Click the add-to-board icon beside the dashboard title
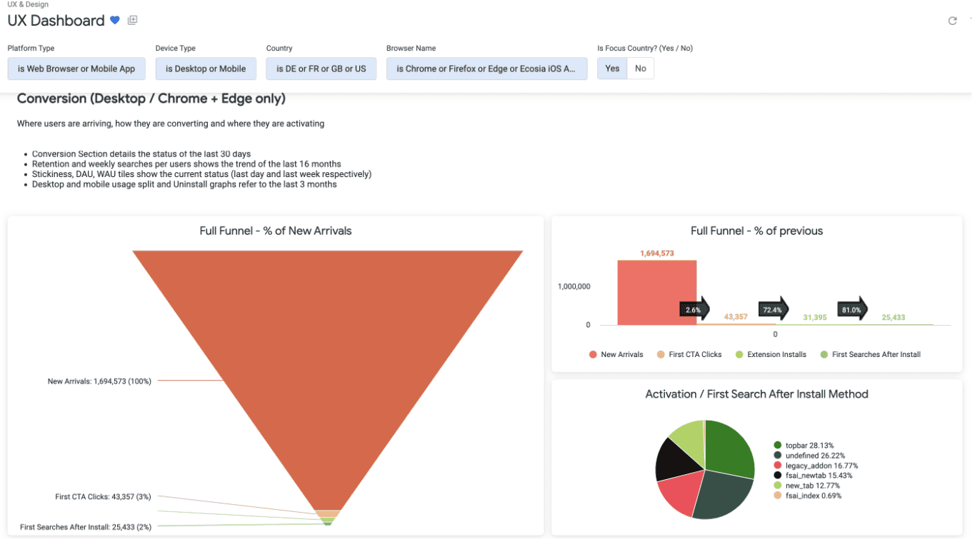The height and width of the screenshot is (547, 980). click(x=132, y=21)
